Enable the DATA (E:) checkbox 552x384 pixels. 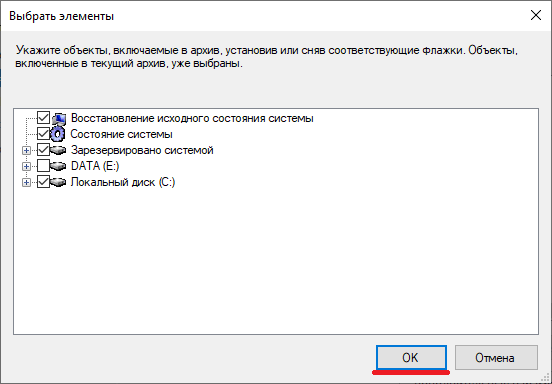pos(43,166)
